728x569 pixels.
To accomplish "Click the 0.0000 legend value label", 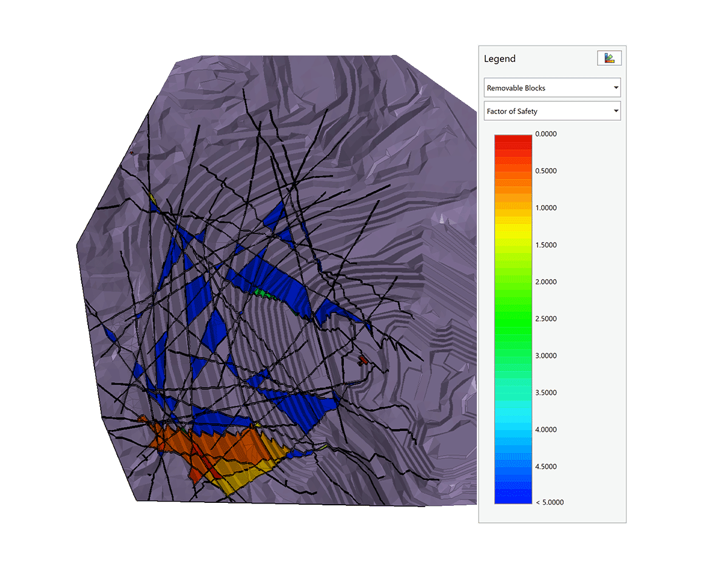I will (x=545, y=134).
